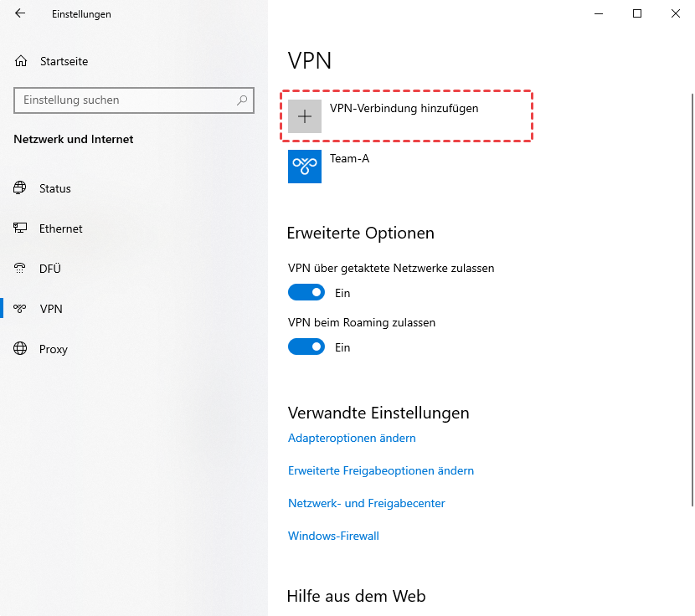Image resolution: width=695 pixels, height=616 pixels.
Task: Click the back arrow icon
Action: tap(20, 13)
